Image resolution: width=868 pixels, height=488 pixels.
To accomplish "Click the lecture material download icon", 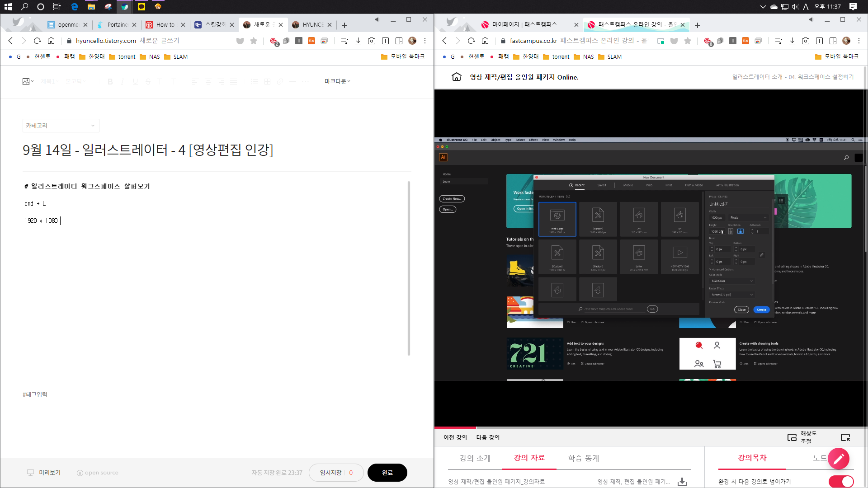I will pyautogui.click(x=682, y=482).
